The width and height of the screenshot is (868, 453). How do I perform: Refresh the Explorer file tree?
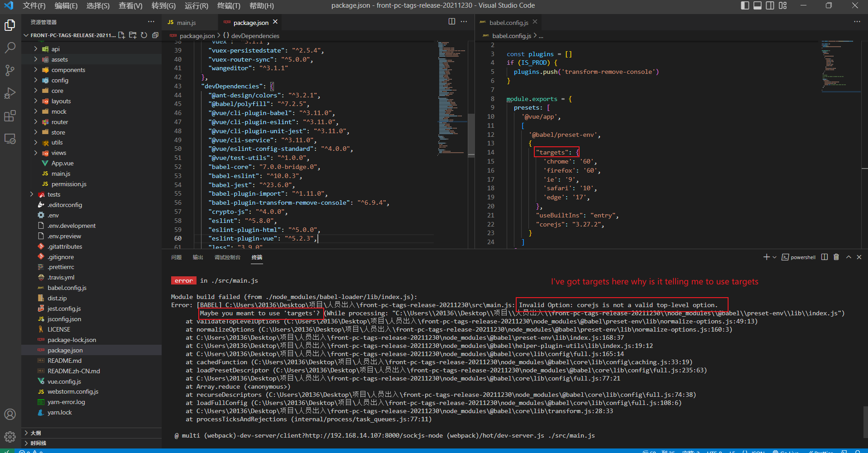click(x=144, y=35)
